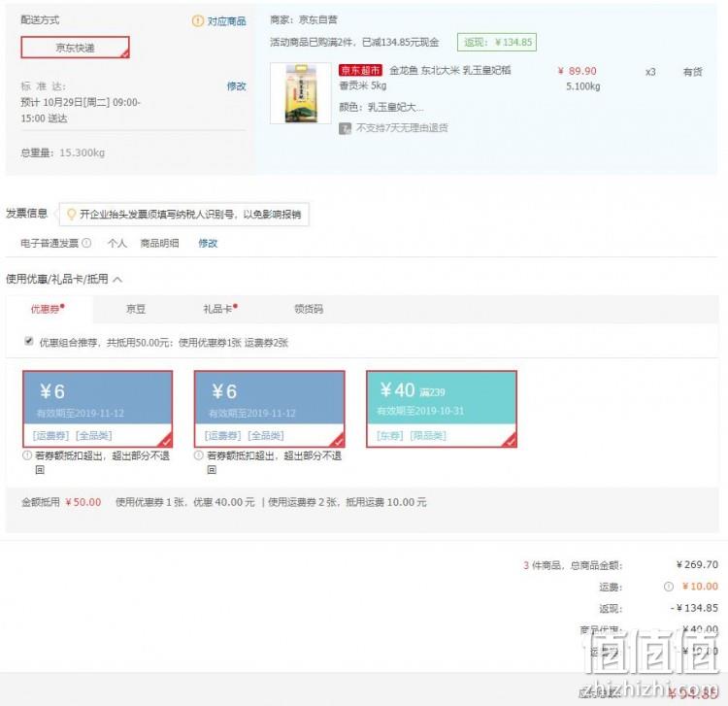Image resolution: width=728 pixels, height=706 pixels.
Task: Click the lightbulb icon in invoice tip
Action: point(72,214)
